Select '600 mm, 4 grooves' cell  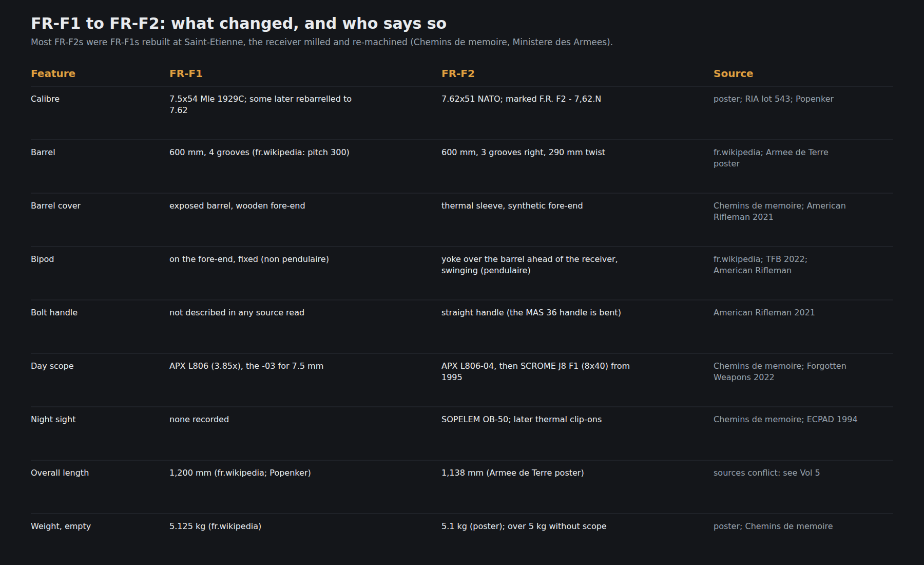click(259, 152)
